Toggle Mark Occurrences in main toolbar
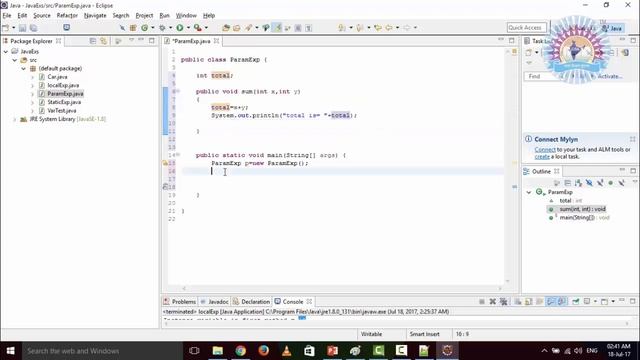Screen dimensions: 640x360 (x=278, y=28)
